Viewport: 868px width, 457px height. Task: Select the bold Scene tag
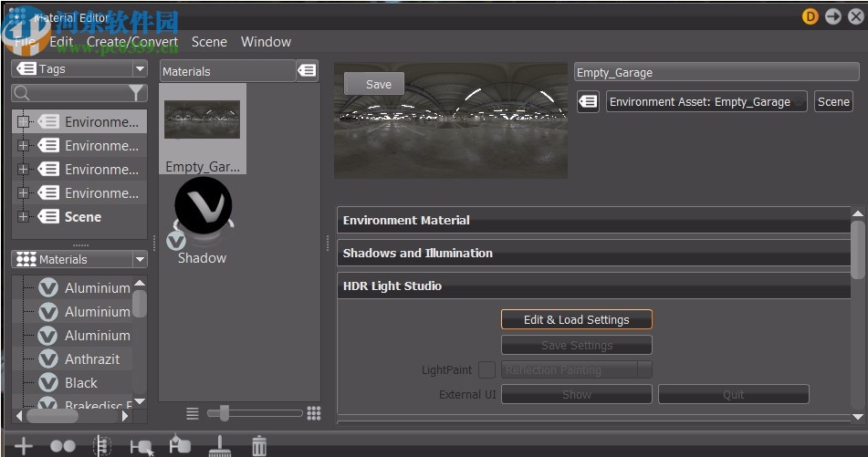coord(83,217)
